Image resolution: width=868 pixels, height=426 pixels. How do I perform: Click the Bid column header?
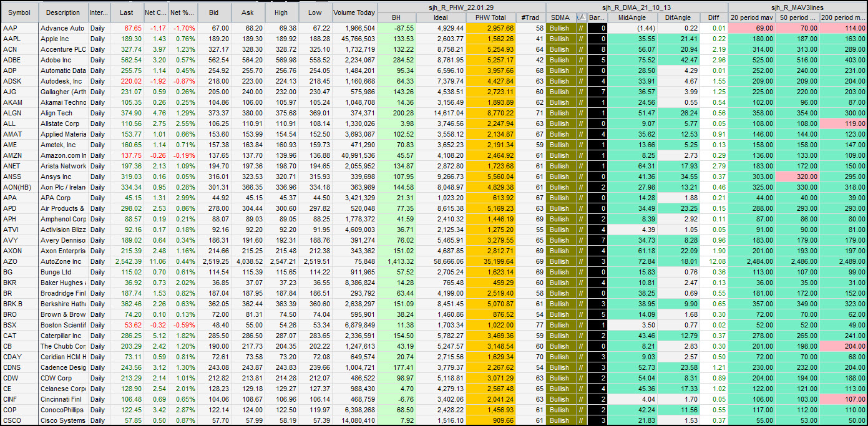click(214, 12)
